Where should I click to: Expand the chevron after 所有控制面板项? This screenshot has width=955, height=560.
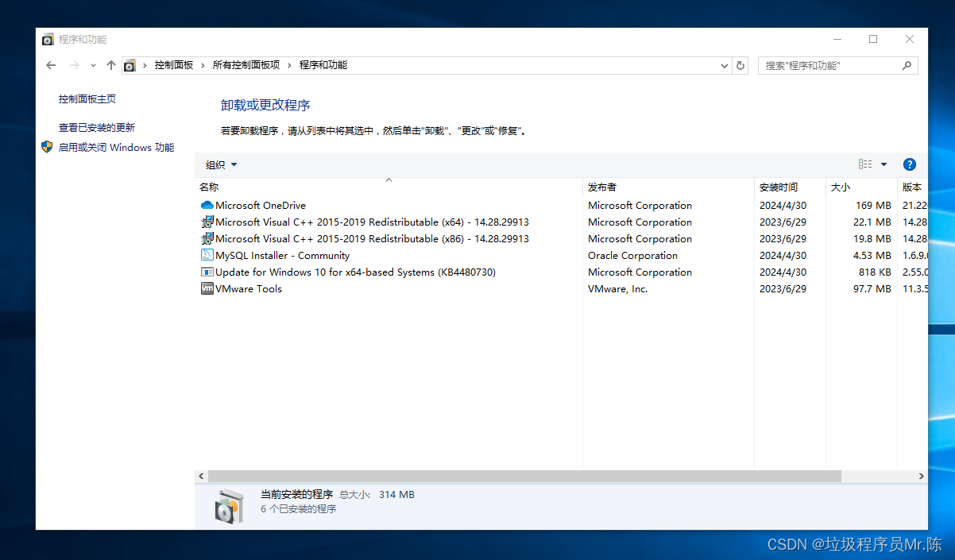pos(290,65)
